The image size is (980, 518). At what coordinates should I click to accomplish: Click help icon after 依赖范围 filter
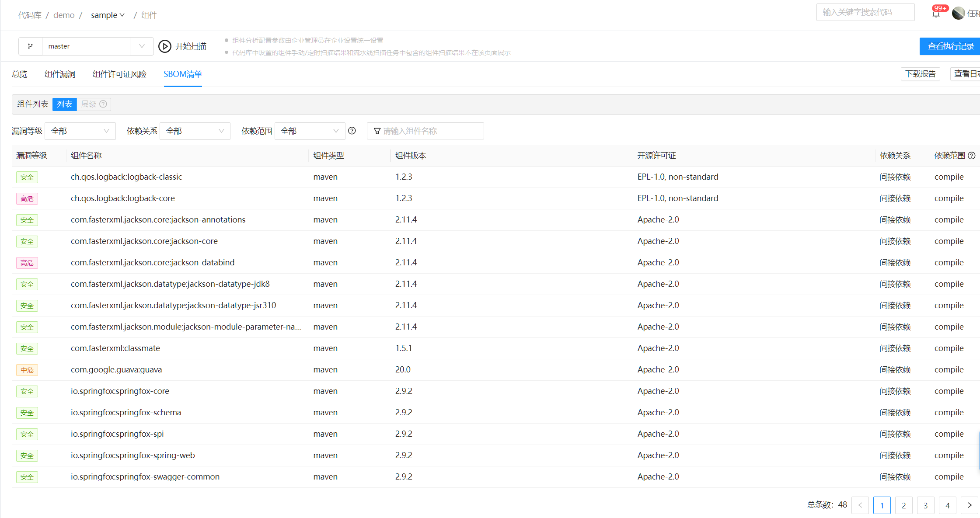352,131
